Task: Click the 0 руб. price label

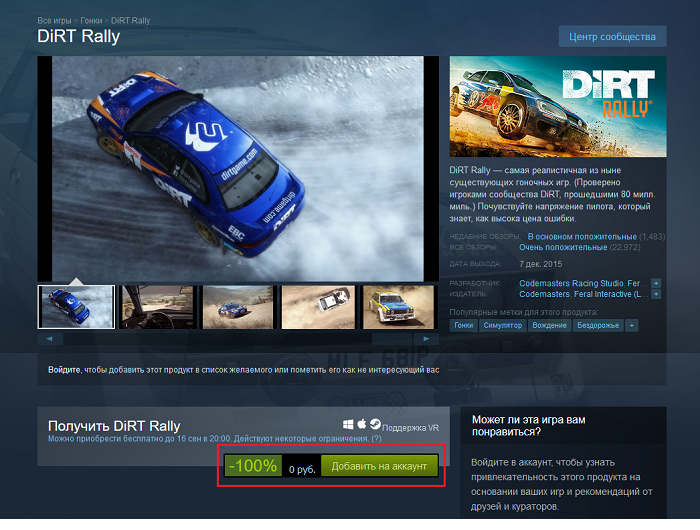Action: point(302,469)
